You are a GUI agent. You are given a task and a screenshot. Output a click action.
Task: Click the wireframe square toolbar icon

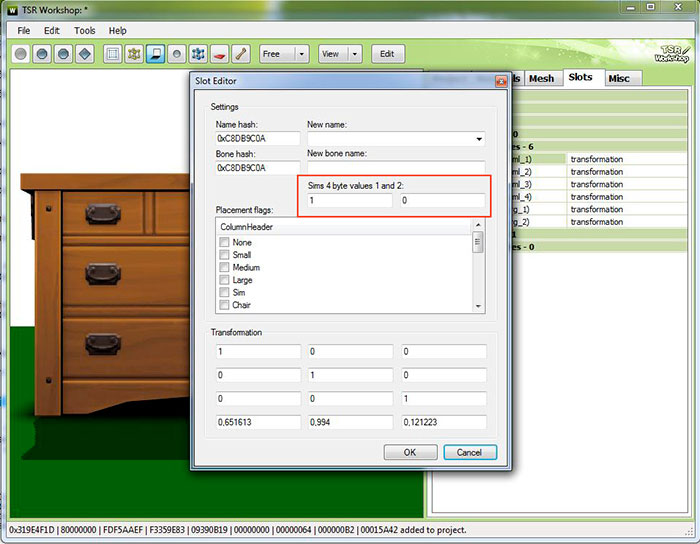(112, 54)
